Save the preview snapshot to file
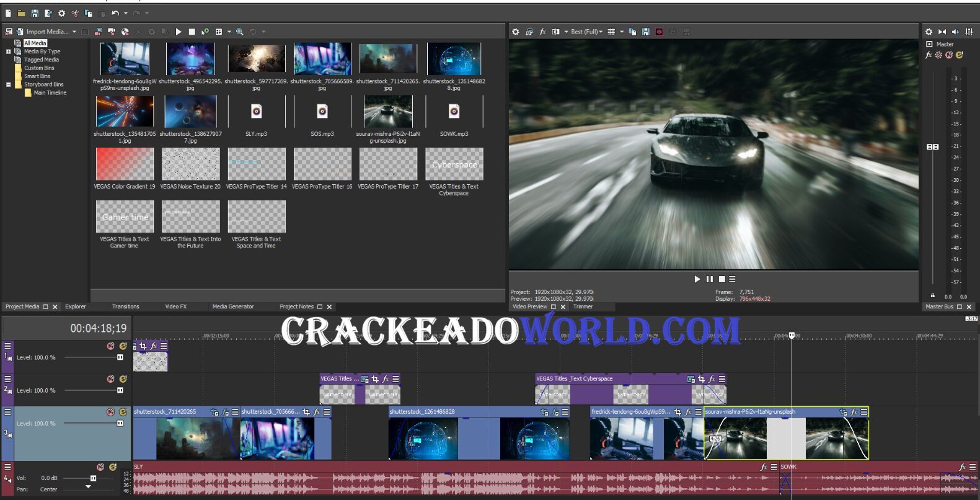 [646, 32]
